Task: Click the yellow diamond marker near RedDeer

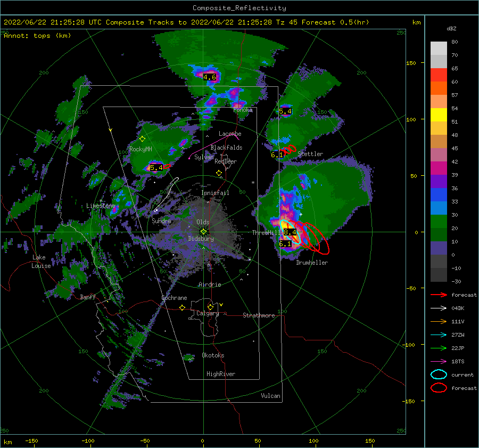Action: [x=219, y=173]
